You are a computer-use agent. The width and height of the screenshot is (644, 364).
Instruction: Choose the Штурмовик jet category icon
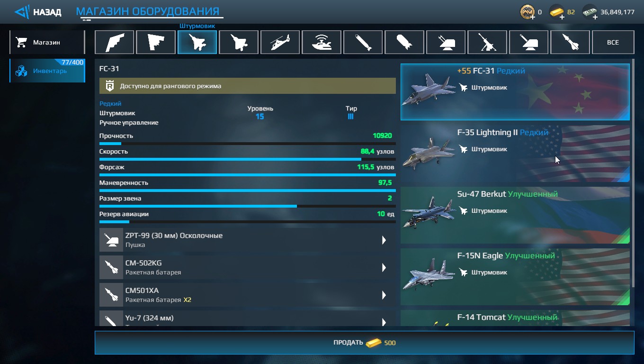tap(197, 42)
